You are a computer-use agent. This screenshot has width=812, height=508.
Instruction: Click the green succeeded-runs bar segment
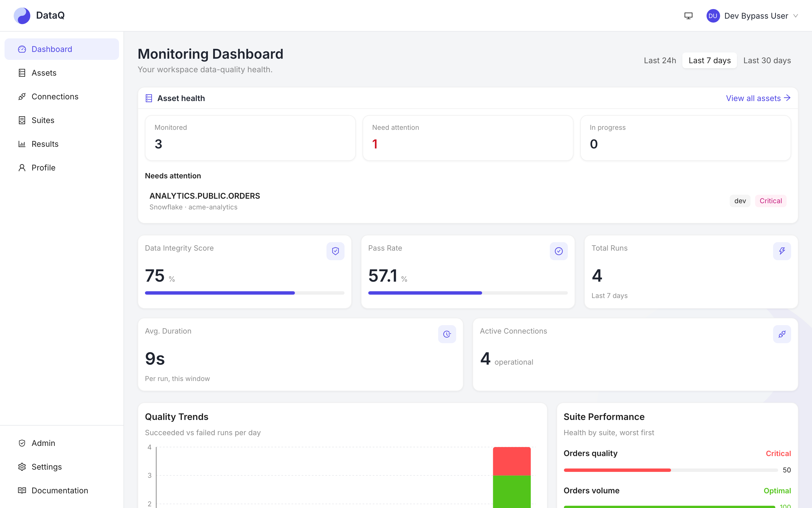(x=512, y=492)
